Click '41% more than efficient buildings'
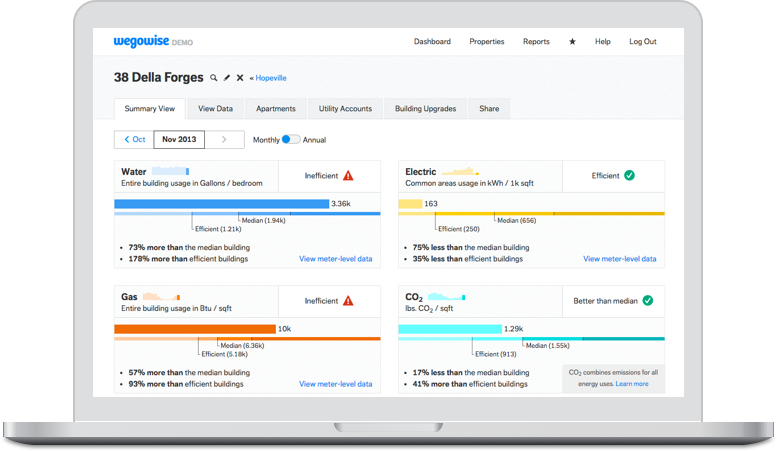777x451 pixels. pos(470,384)
